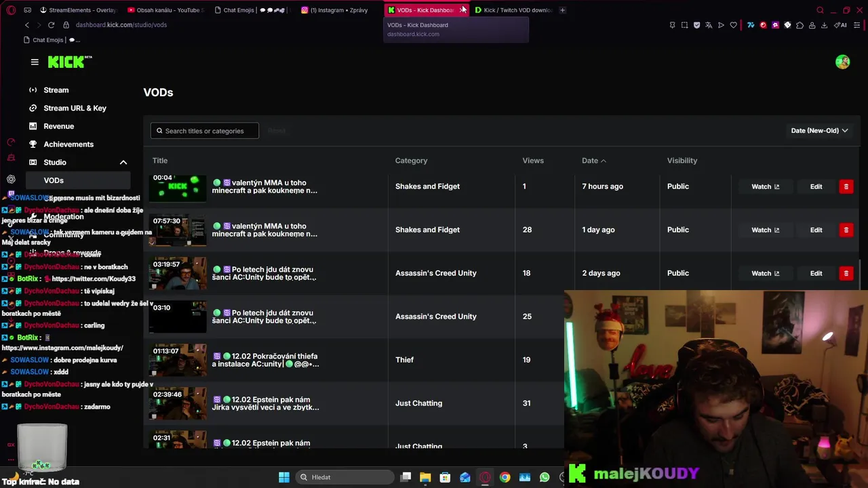The width and height of the screenshot is (868, 488).
Task: Click 12.02 Pokračování thiefa VOD title
Action: point(265,360)
